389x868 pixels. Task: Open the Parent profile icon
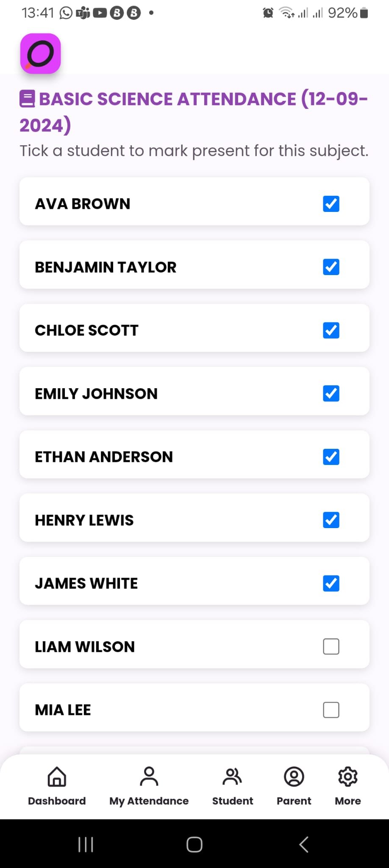(x=294, y=776)
